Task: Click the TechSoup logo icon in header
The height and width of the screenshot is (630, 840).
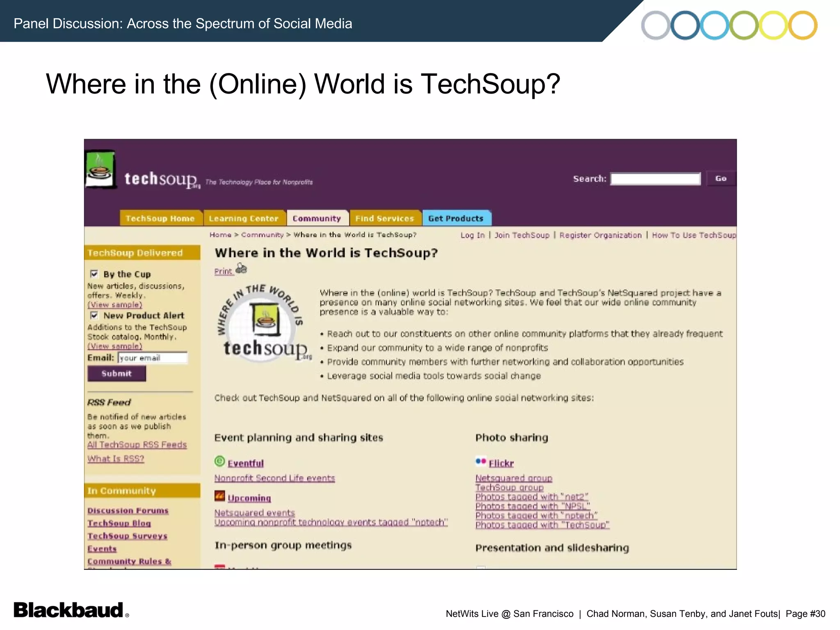Action: (101, 170)
